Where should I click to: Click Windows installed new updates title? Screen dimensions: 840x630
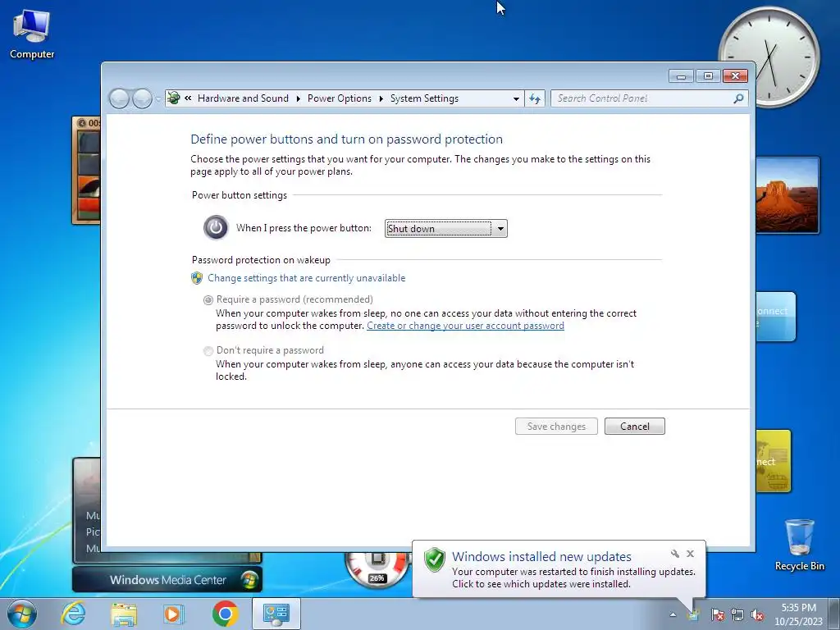(541, 557)
